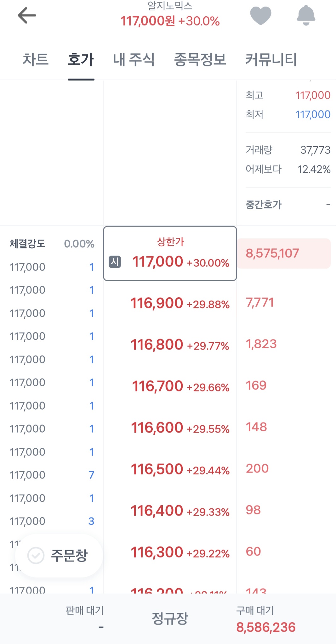
Task: Tap the back arrow icon
Action: pyautogui.click(x=27, y=15)
